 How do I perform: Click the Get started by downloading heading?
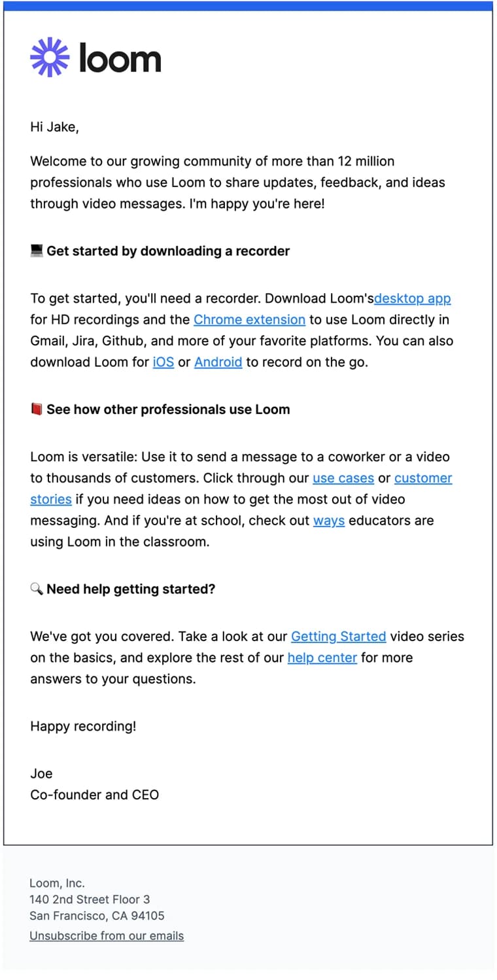click(168, 251)
